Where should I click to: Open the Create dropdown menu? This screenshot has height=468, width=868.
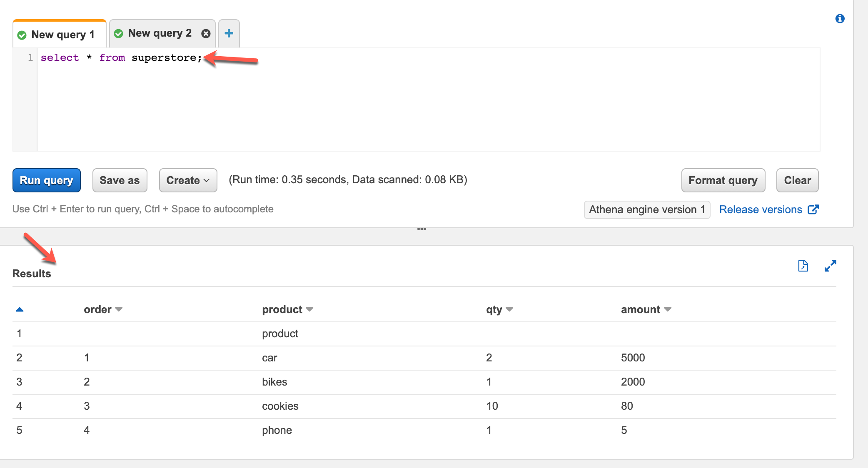[188, 180]
